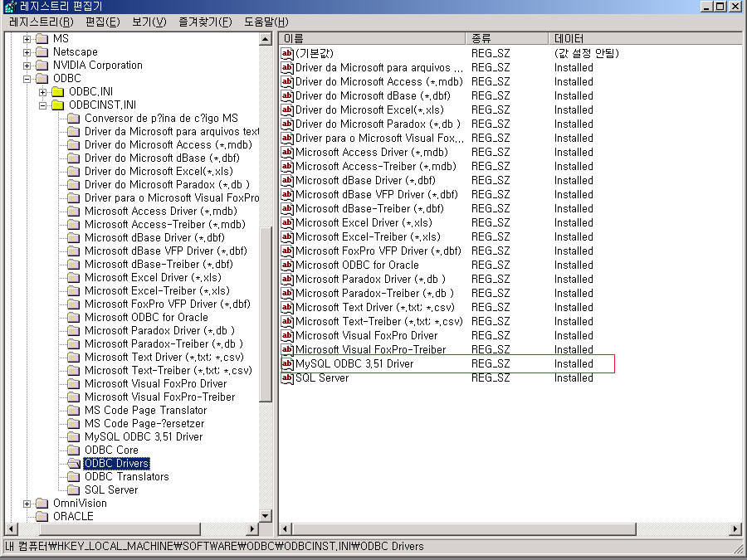Screen dimensions: 747x560
Task: Click the 종류 column header
Action: point(507,38)
